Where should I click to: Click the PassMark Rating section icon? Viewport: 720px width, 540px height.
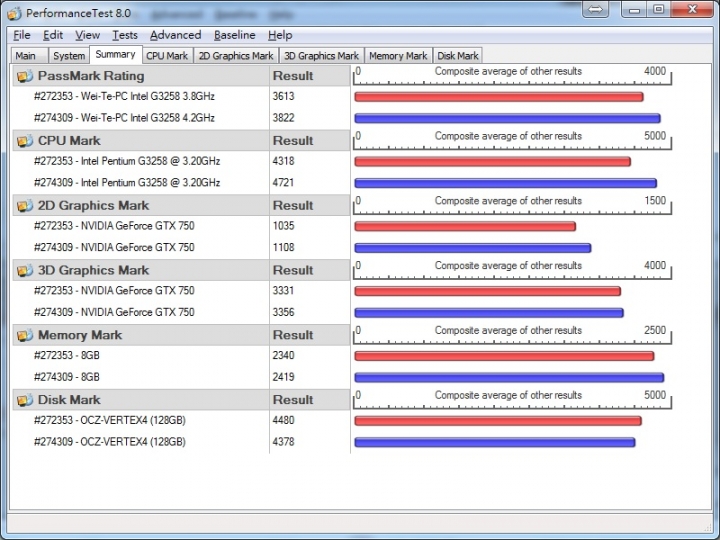tap(25, 76)
